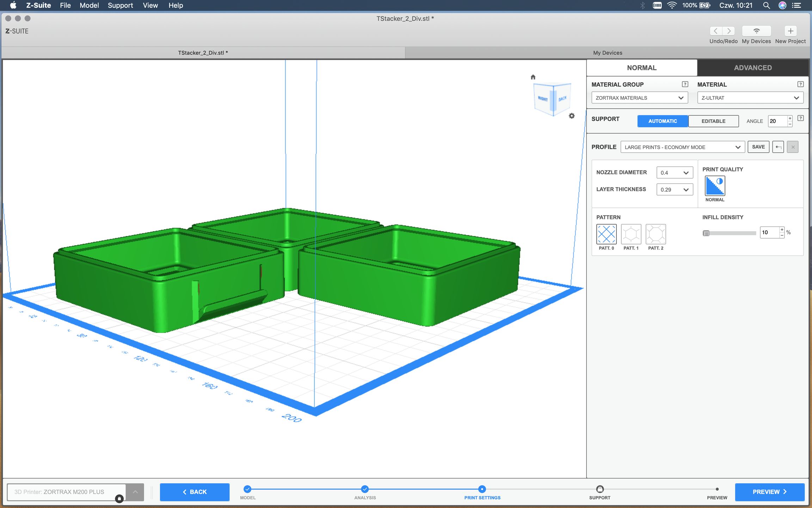
Task: Click the Print Settings step marker
Action: pos(482,489)
